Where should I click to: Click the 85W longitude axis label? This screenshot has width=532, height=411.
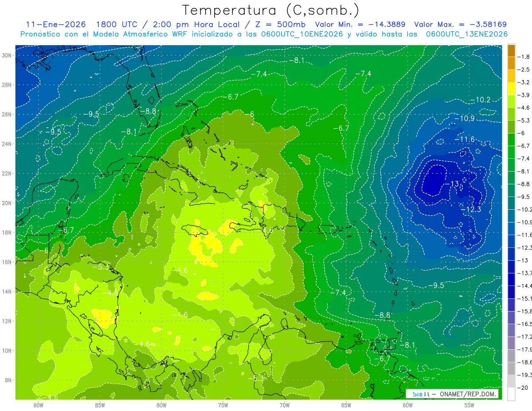click(x=100, y=405)
